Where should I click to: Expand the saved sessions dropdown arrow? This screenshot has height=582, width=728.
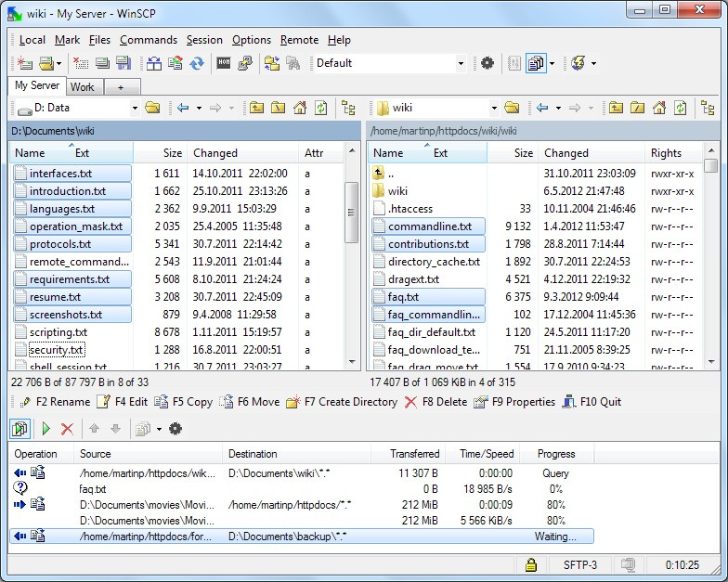click(x=59, y=63)
